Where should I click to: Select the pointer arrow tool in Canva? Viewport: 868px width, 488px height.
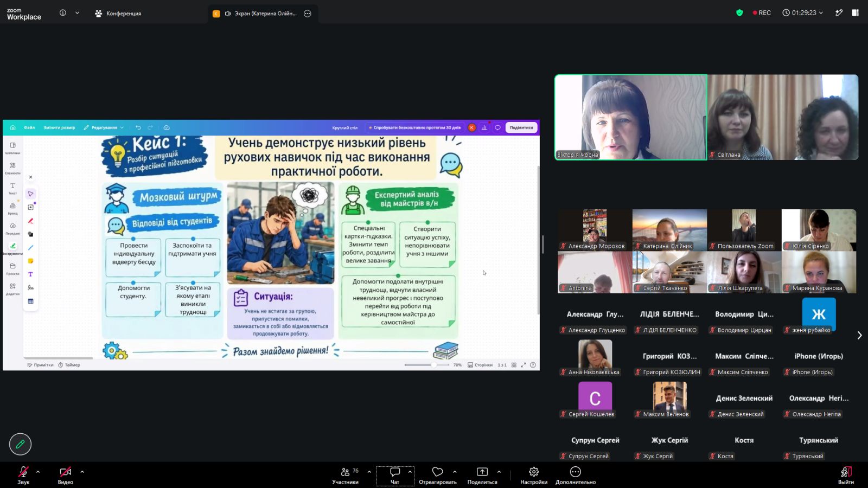click(x=30, y=194)
